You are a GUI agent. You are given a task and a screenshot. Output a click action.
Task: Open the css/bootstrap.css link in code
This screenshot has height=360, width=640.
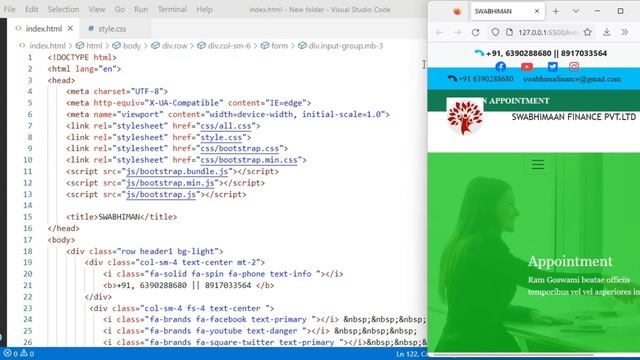[x=240, y=149]
